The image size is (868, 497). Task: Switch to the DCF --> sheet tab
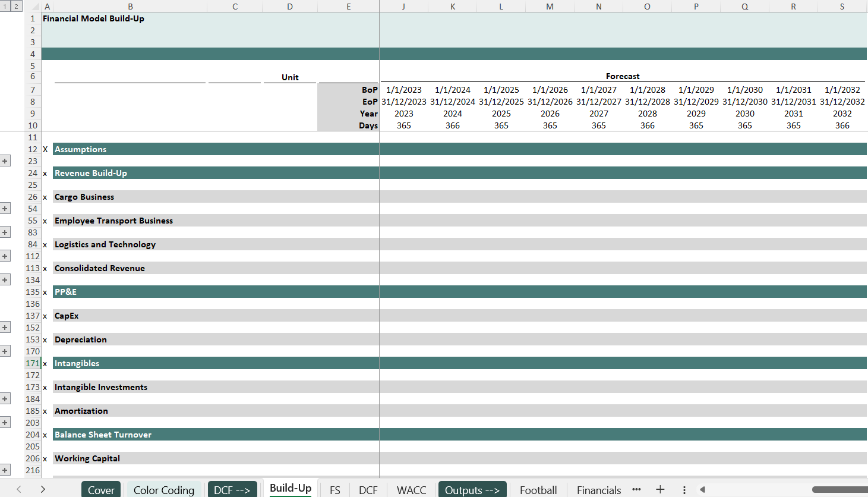[x=232, y=490]
